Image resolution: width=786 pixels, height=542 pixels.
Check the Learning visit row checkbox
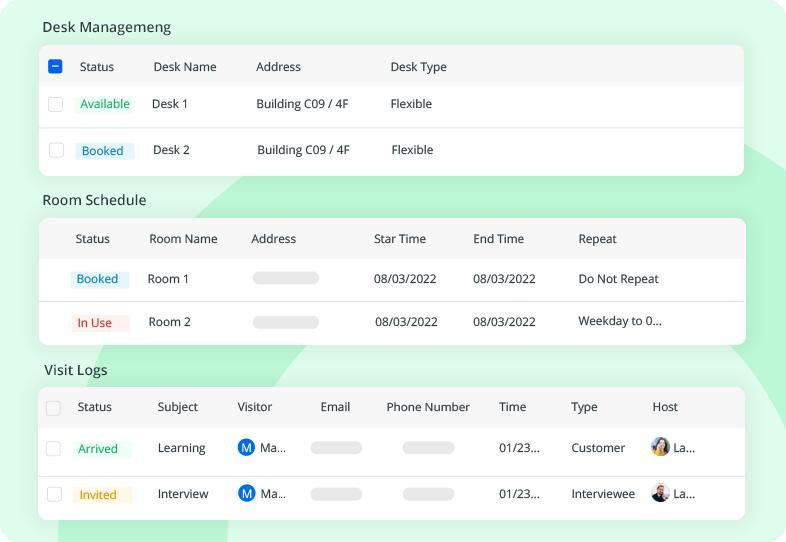(54, 449)
